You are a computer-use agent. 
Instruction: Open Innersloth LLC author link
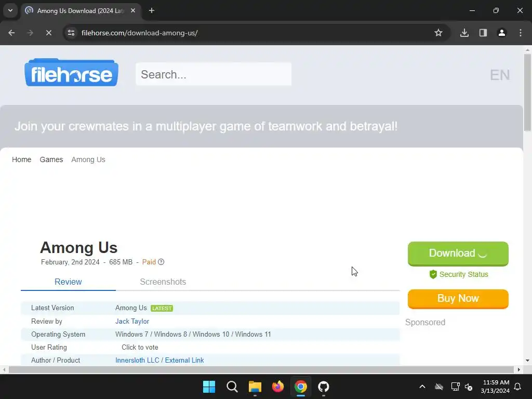click(137, 361)
